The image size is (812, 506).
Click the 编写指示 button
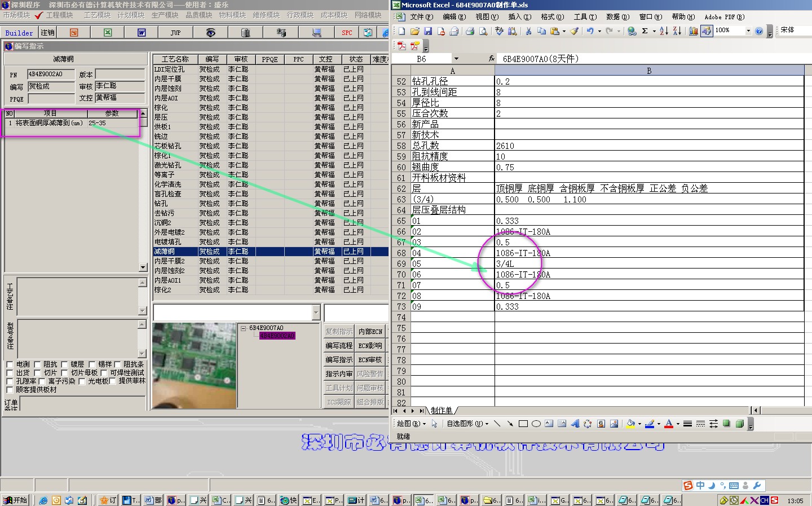pyautogui.click(x=339, y=360)
